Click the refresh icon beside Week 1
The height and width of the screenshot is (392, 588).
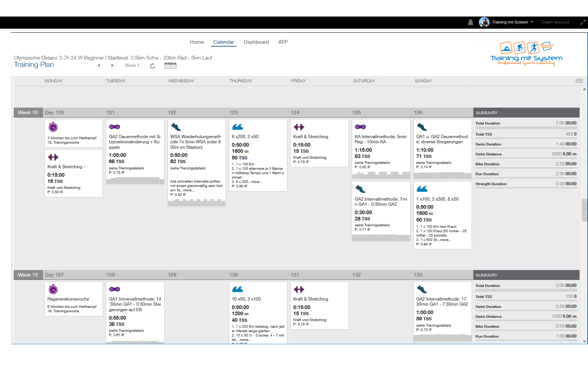[153, 66]
